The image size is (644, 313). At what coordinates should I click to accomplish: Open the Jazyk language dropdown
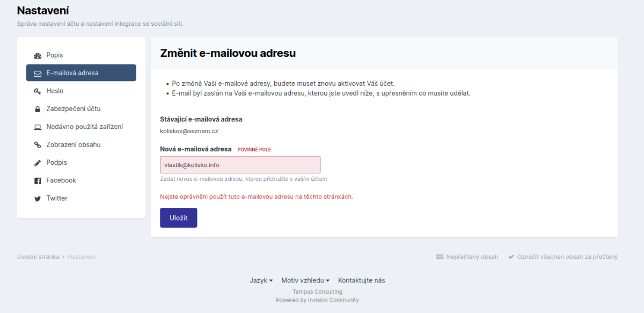261,280
